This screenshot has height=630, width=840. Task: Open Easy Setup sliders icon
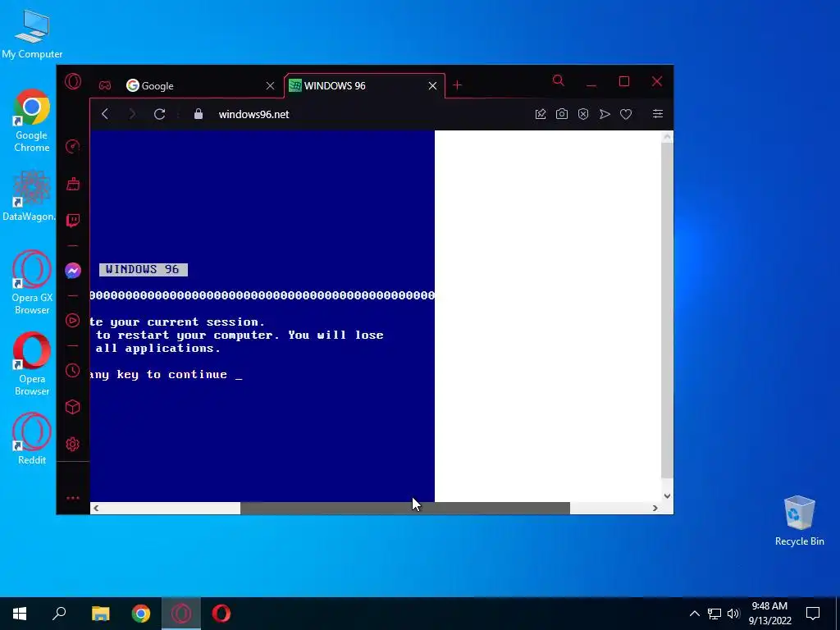click(x=658, y=113)
